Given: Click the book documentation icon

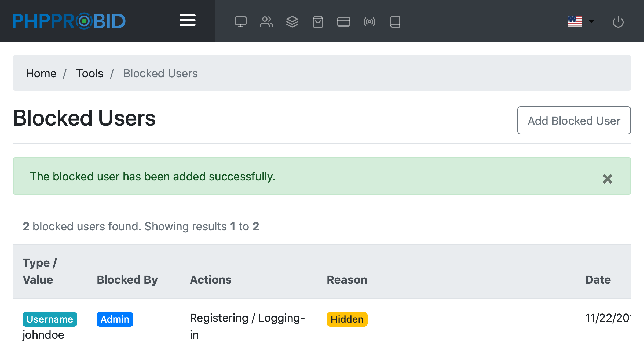Looking at the screenshot, I should [x=395, y=22].
